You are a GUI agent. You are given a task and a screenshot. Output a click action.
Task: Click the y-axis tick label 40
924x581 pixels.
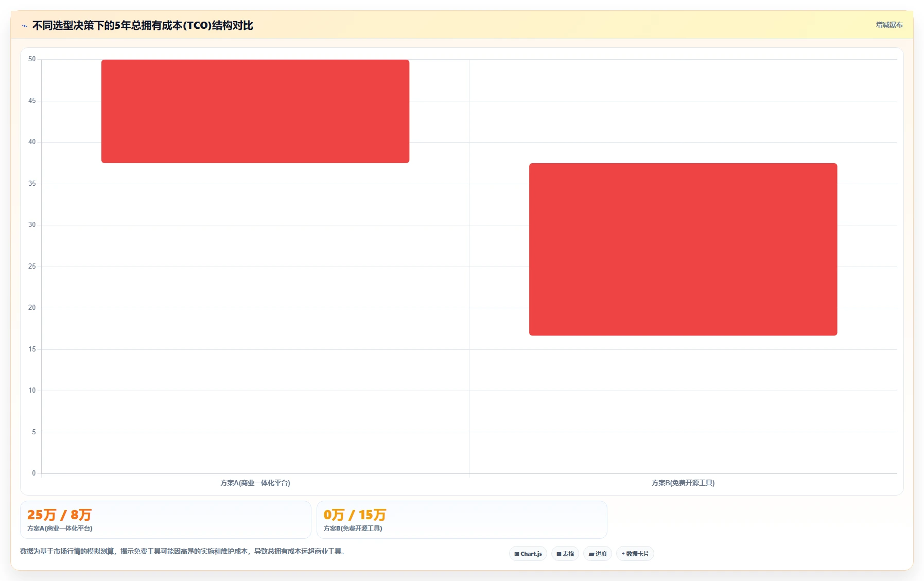32,142
